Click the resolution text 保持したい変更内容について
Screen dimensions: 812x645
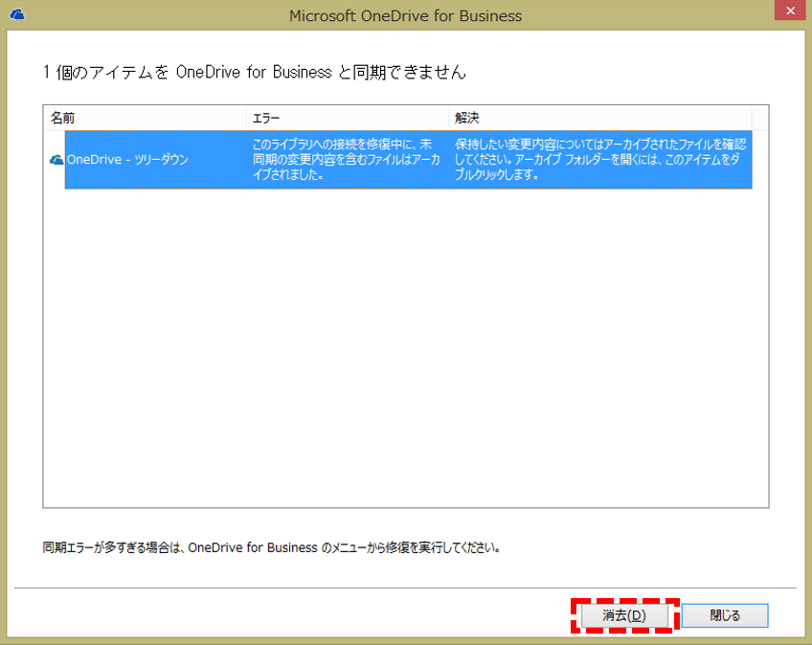click(x=600, y=160)
